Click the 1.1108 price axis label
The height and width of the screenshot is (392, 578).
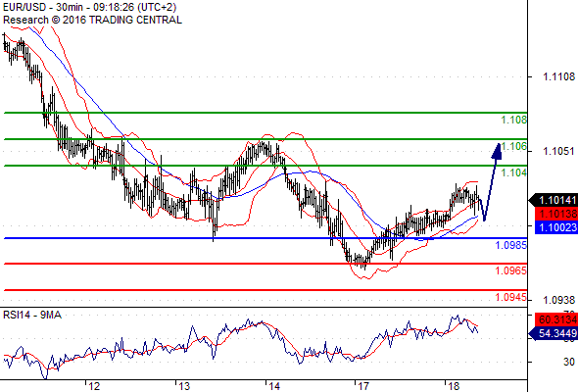click(558, 76)
